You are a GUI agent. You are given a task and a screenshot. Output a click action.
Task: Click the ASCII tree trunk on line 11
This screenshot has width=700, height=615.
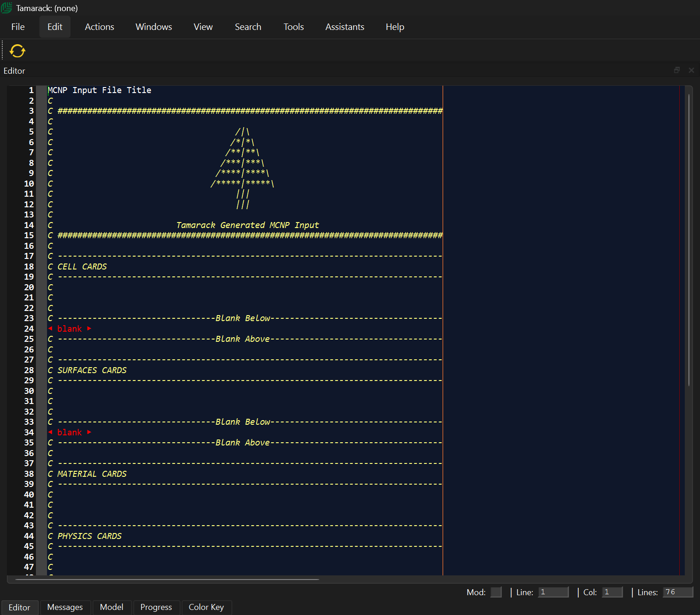pyautogui.click(x=243, y=194)
